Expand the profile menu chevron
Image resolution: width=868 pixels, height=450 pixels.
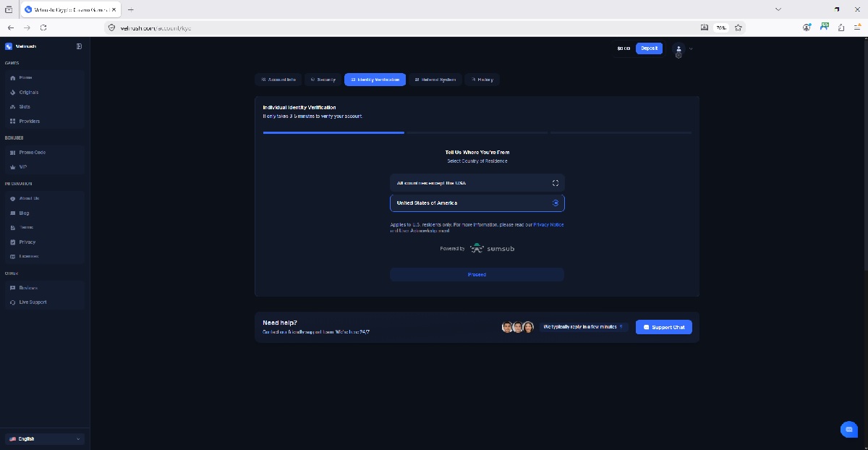tap(691, 48)
